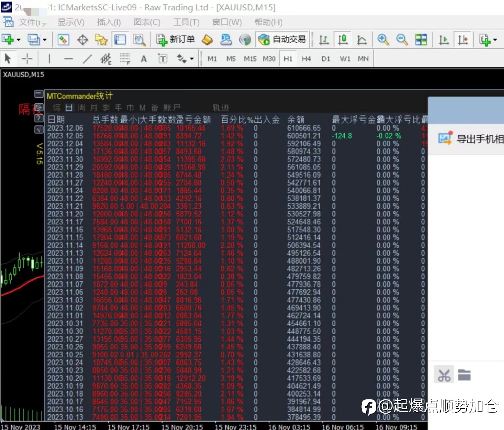Toggle the Terminal panel icon
Viewport: 504px width, 430px height.
120,40
